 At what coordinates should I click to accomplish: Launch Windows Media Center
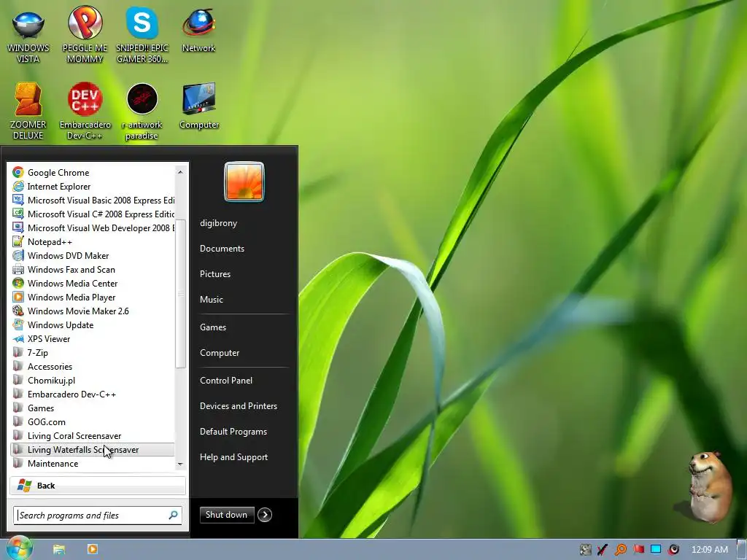tap(93, 283)
